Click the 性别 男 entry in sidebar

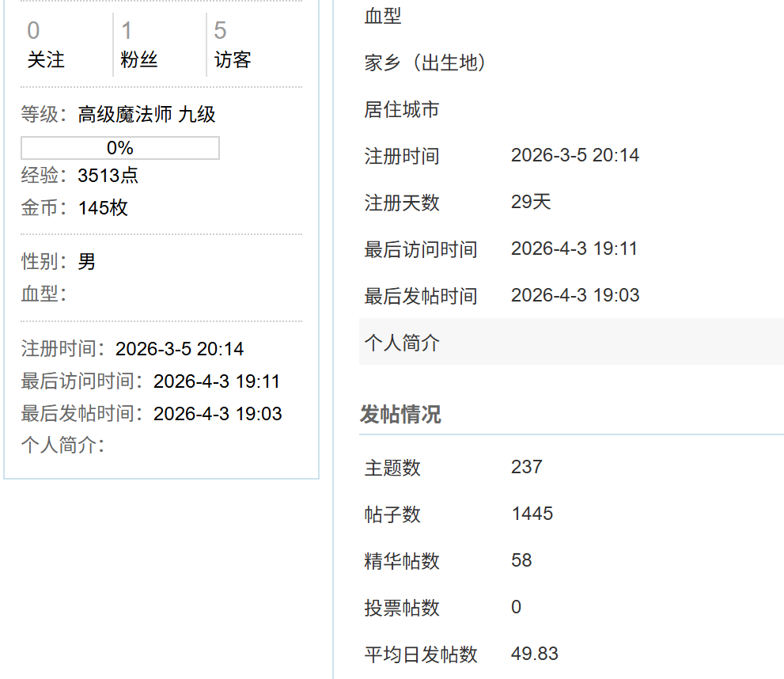point(86,261)
